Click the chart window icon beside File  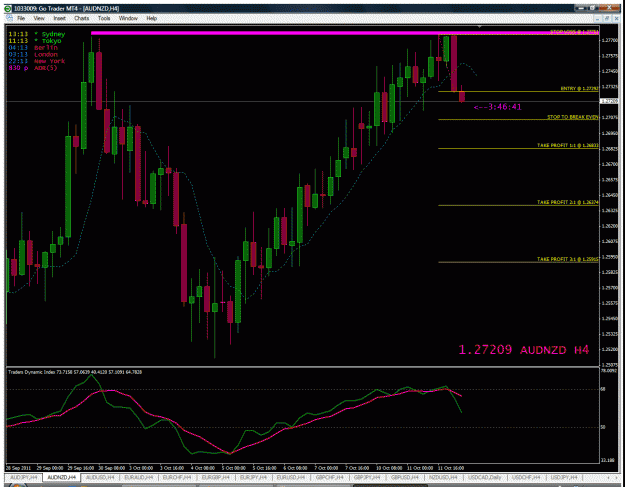click(x=9, y=18)
